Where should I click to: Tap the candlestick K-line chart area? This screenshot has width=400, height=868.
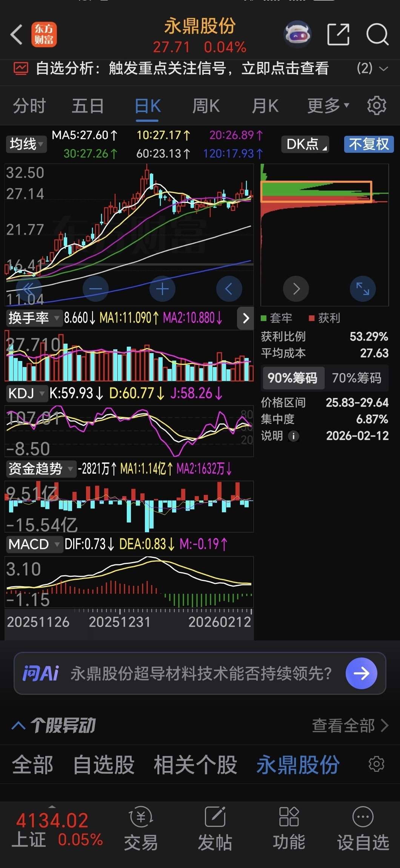pos(129,234)
